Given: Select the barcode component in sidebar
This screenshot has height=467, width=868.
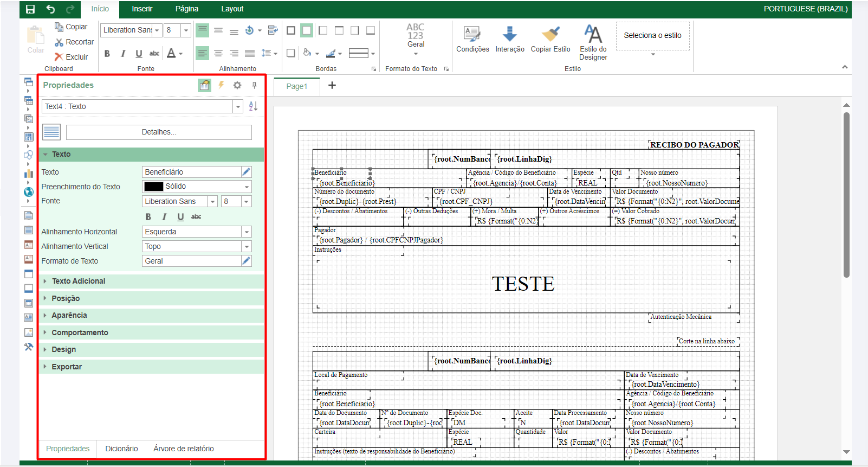Looking at the screenshot, I should coord(29,137).
